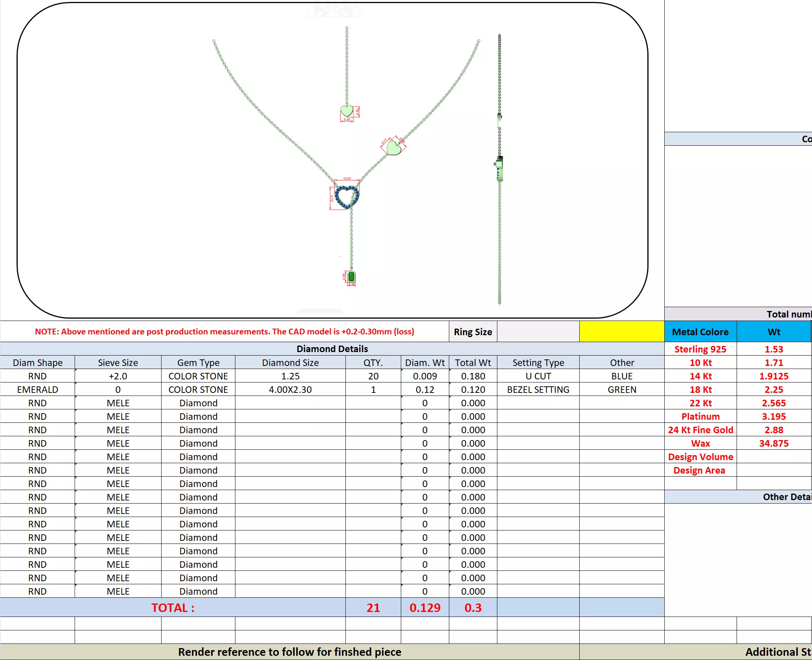Click the EMERALD diamond shape cell
Viewport: 812px width, 660px height.
[37, 389]
